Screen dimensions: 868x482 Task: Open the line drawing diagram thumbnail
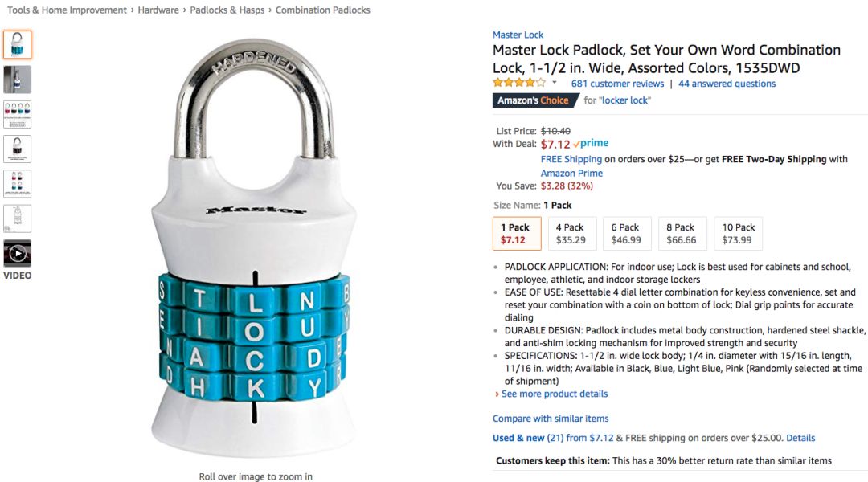18,219
